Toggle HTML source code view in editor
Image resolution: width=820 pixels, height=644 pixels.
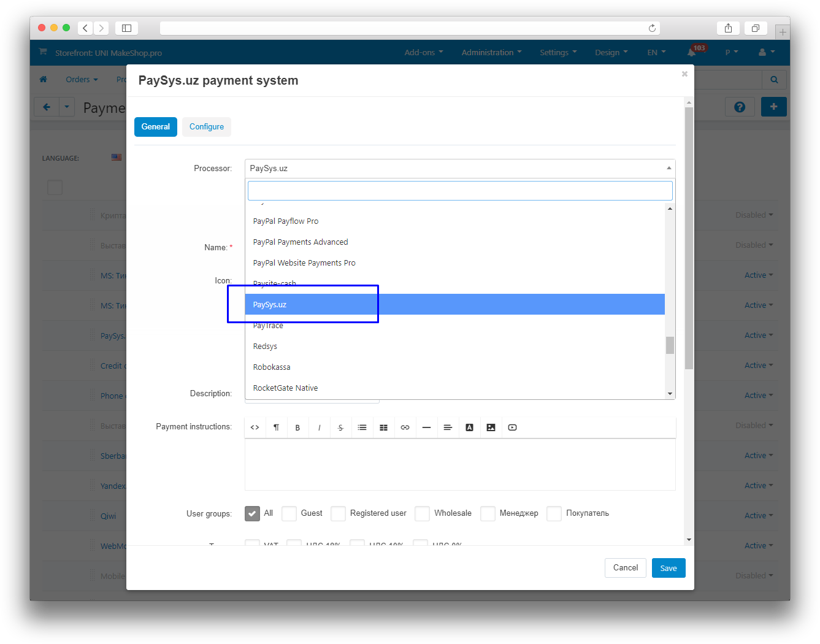[255, 427]
